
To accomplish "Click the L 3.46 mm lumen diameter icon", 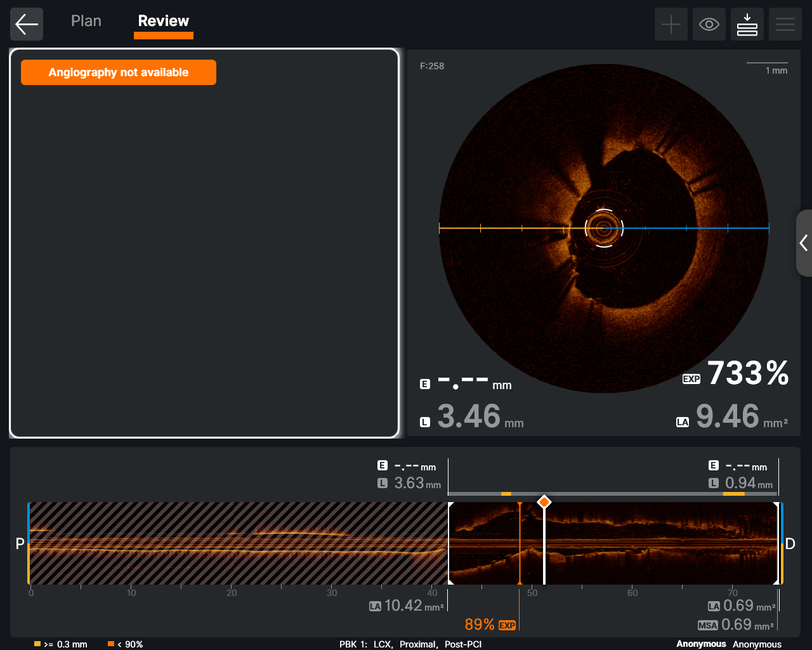I will point(425,422).
